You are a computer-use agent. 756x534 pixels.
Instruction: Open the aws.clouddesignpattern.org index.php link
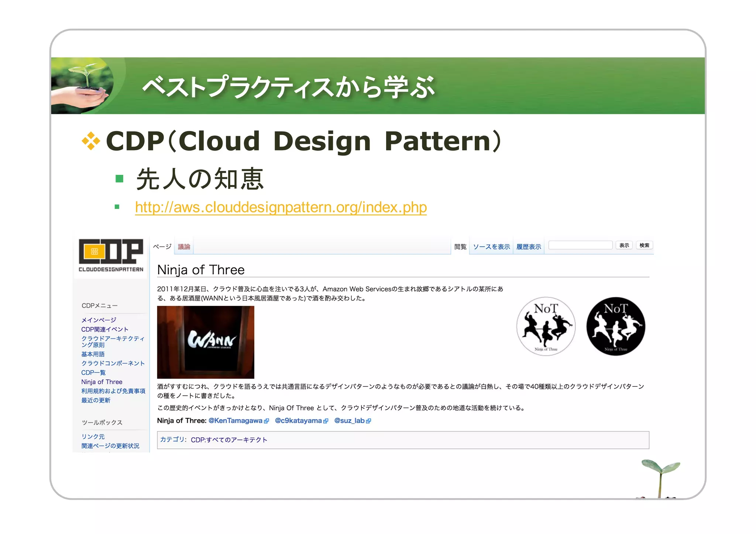coord(281,207)
